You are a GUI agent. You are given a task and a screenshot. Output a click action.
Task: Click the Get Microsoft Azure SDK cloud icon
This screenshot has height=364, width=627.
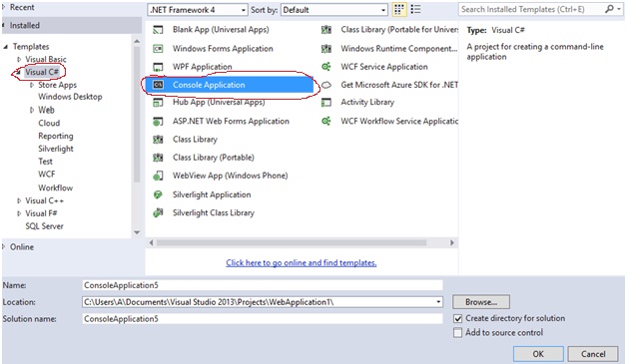(326, 85)
